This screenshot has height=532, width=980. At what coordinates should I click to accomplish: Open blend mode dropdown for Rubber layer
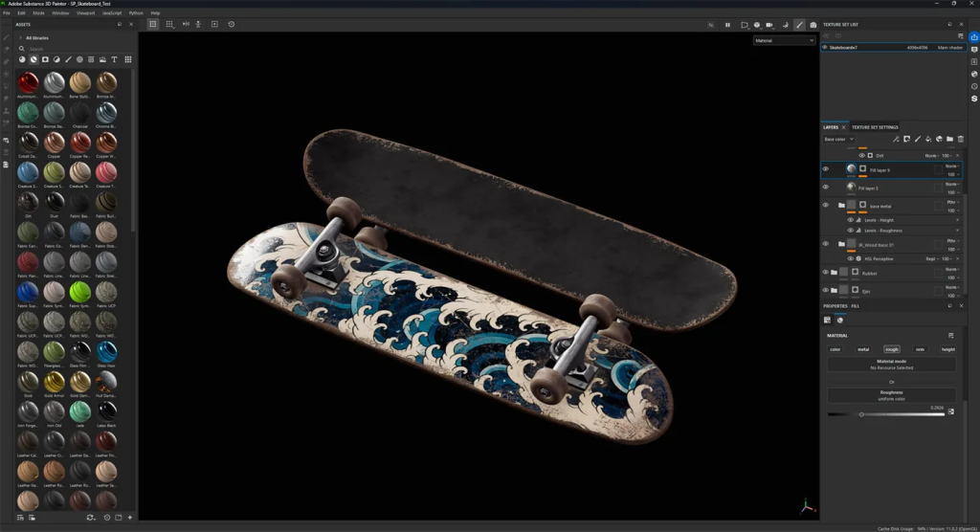(952, 270)
